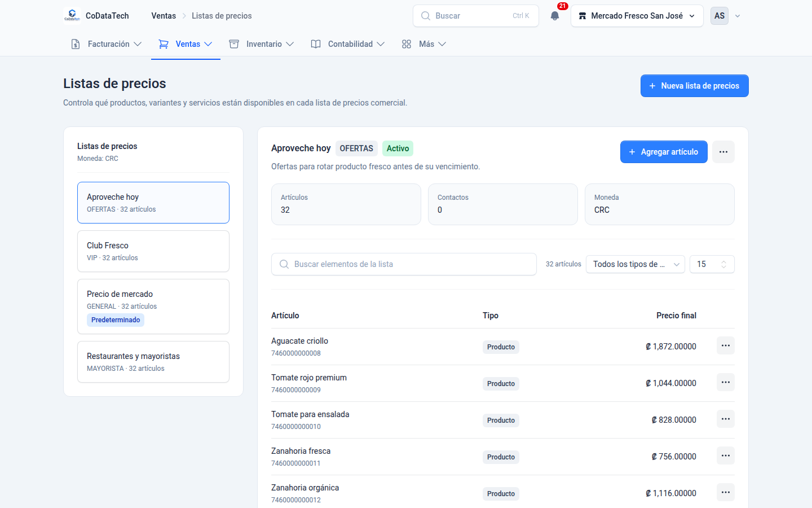Open row actions for Tomate rojo premium

click(x=726, y=382)
